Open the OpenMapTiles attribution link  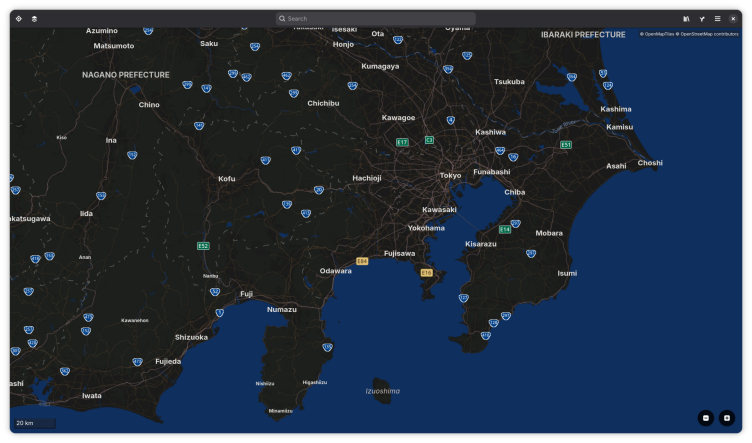coord(658,34)
